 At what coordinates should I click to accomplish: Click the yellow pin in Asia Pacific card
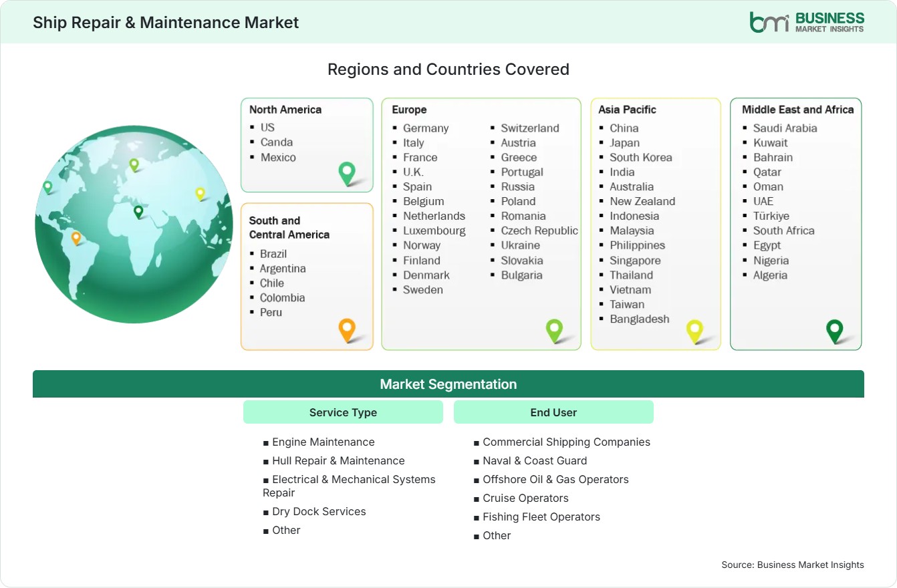tap(695, 331)
